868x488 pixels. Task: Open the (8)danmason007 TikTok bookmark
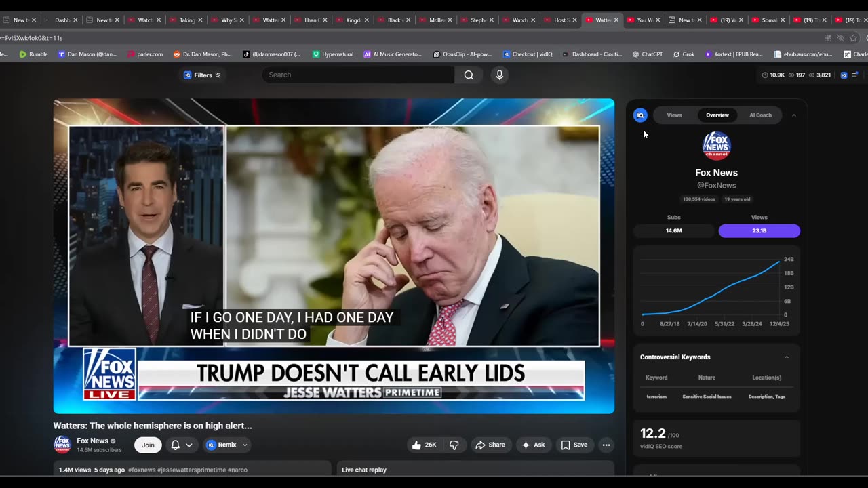point(271,54)
